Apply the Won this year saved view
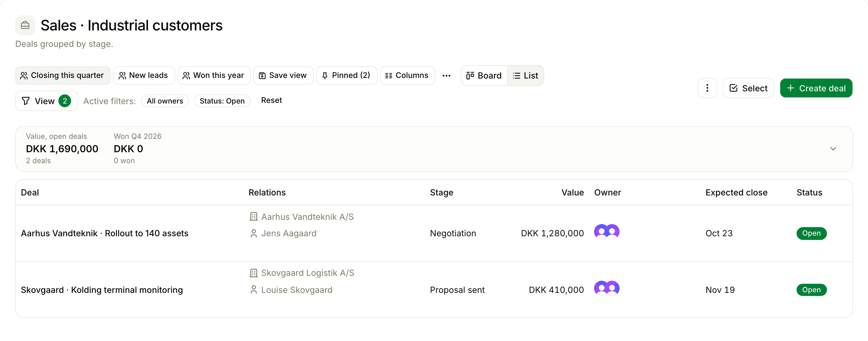Screen dimensions: 868x341 pyautogui.click(x=214, y=75)
